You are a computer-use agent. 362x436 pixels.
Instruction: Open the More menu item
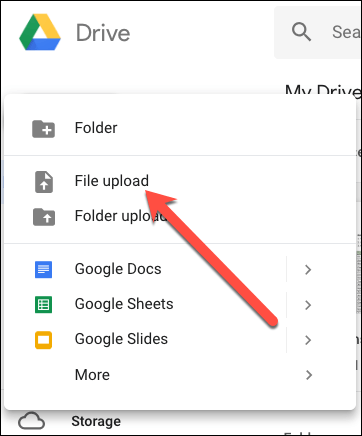tap(180, 375)
